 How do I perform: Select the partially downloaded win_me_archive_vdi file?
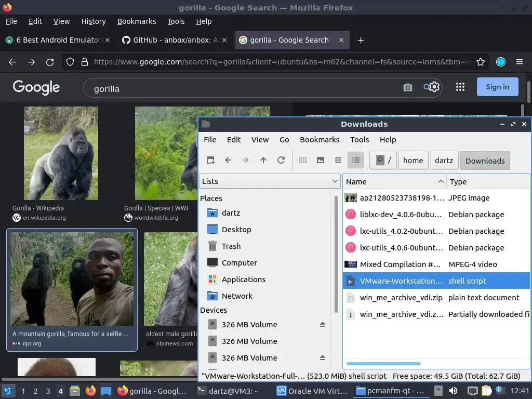(436, 314)
